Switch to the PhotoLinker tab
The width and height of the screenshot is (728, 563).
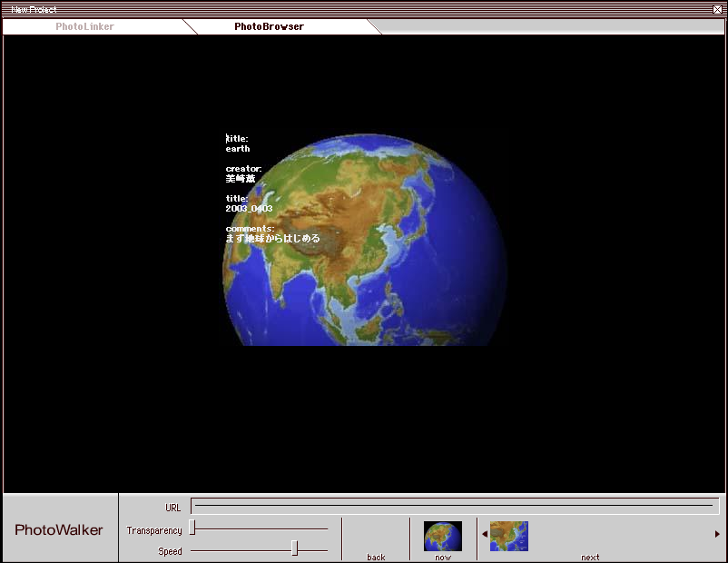(x=85, y=26)
